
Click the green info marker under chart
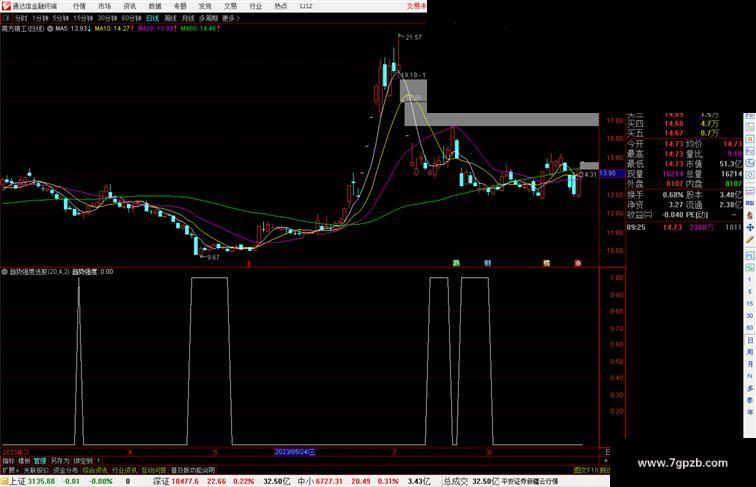456,263
